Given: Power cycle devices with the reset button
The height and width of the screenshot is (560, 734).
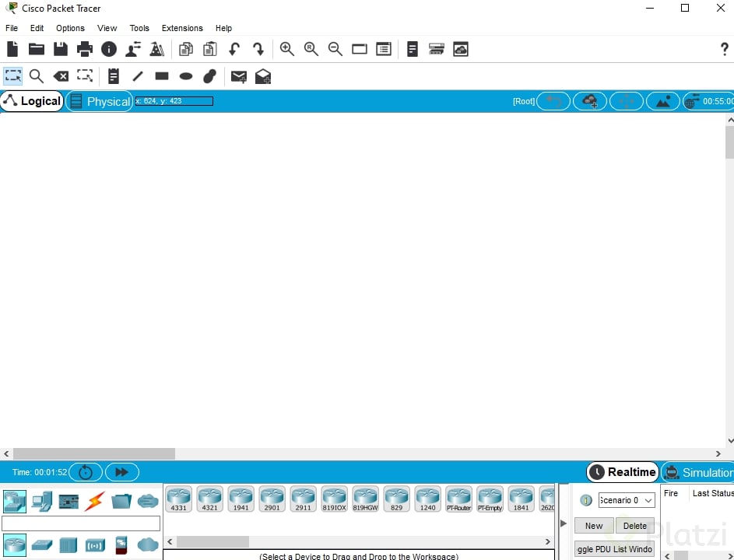Looking at the screenshot, I should 86,472.
